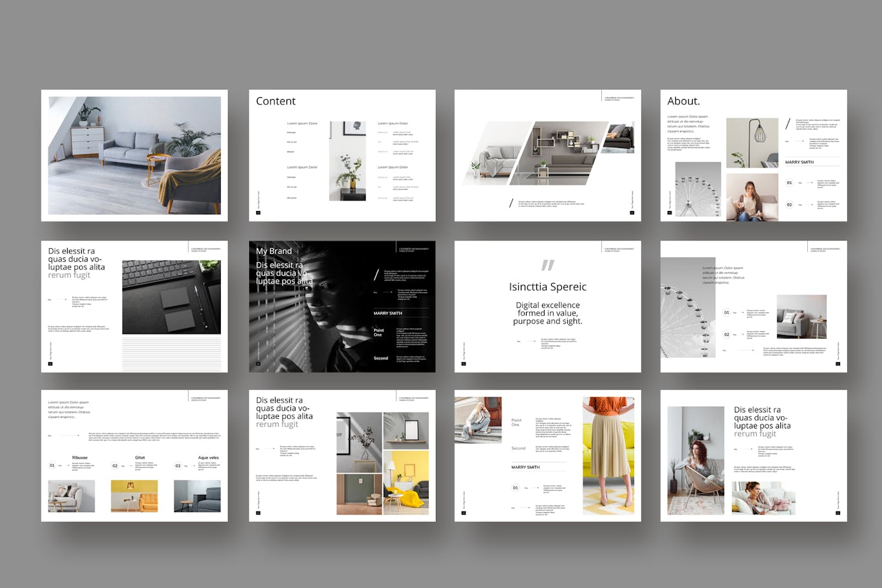Click the slash icon on the My Brand slide
The image size is (882, 588).
coord(377,275)
